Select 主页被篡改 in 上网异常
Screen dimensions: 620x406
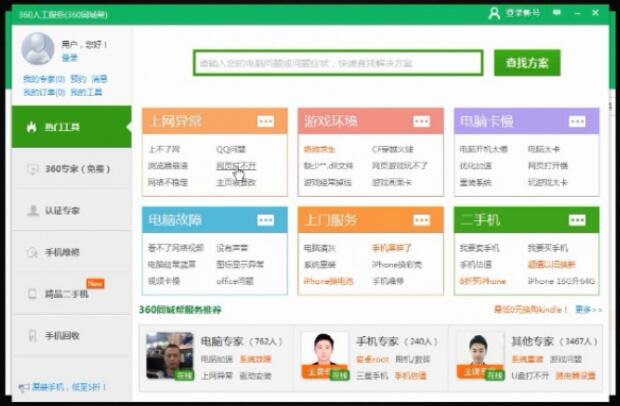pyautogui.click(x=236, y=182)
